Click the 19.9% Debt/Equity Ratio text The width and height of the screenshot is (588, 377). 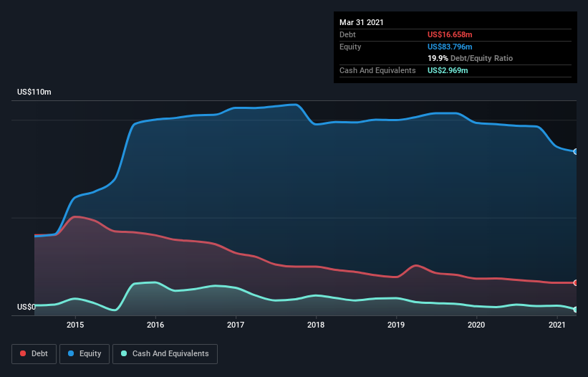pyautogui.click(x=471, y=59)
